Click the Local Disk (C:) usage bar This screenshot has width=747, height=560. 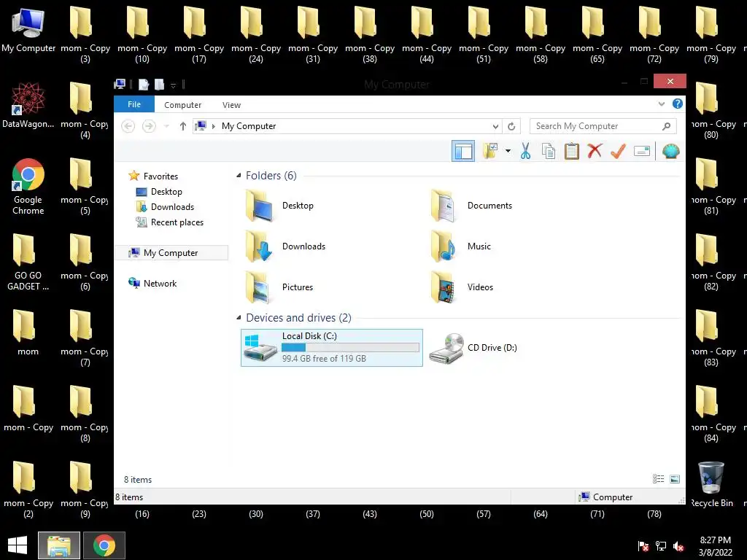pyautogui.click(x=350, y=348)
